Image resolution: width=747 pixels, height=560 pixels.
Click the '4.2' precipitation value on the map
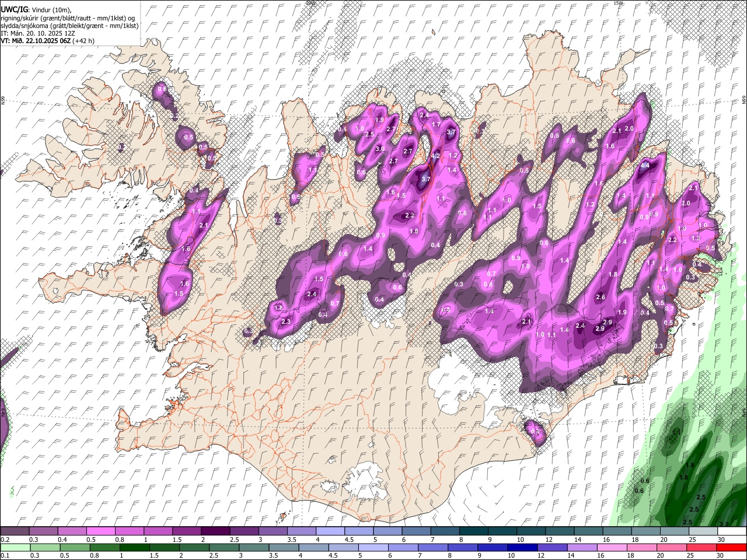click(x=435, y=156)
